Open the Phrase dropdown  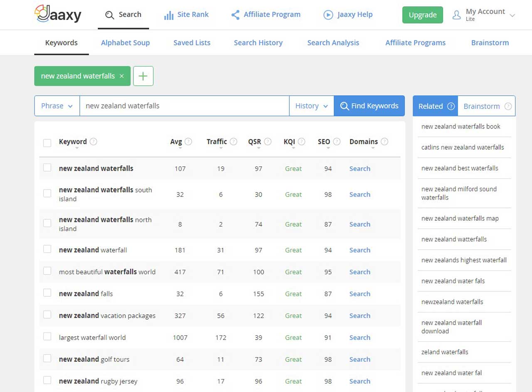[x=57, y=106]
